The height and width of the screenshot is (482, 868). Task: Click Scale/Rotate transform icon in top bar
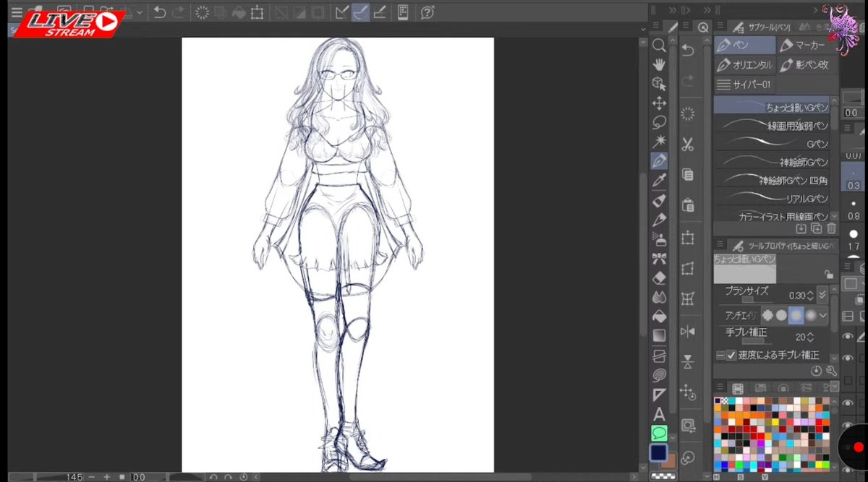click(x=257, y=12)
